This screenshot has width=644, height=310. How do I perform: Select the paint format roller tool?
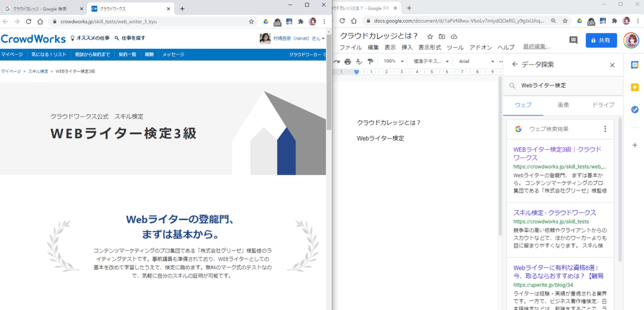click(370, 61)
